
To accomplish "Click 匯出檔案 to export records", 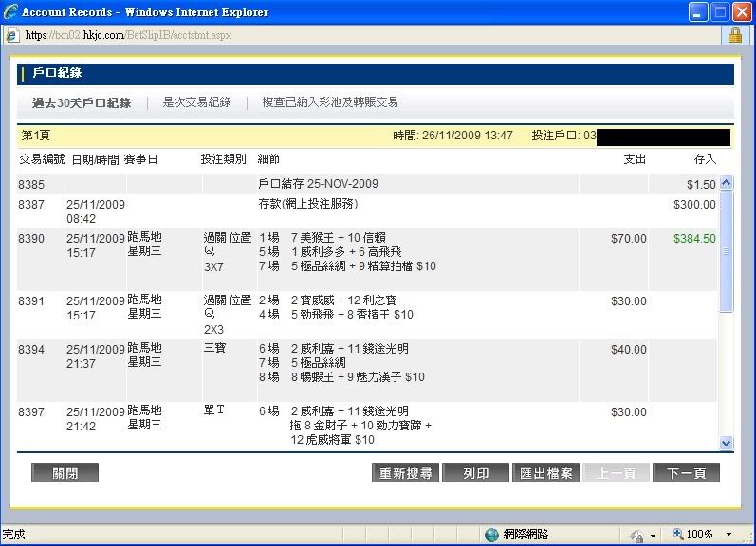I will [x=544, y=473].
